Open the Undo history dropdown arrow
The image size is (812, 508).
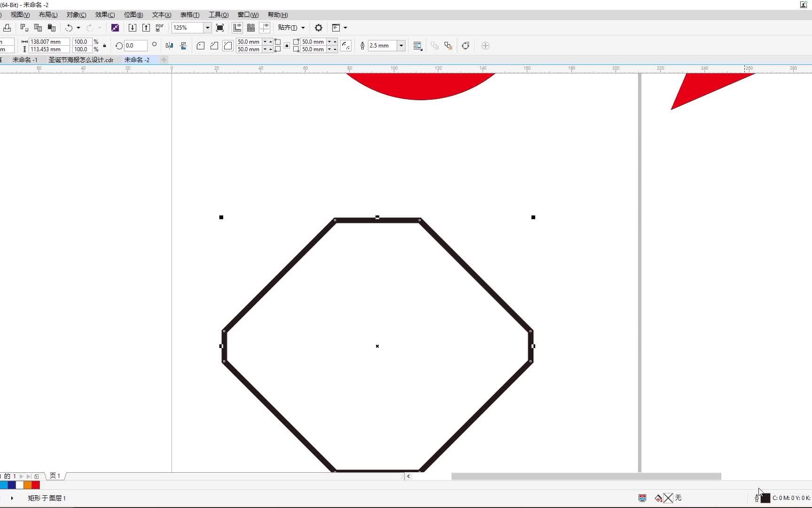pos(78,28)
